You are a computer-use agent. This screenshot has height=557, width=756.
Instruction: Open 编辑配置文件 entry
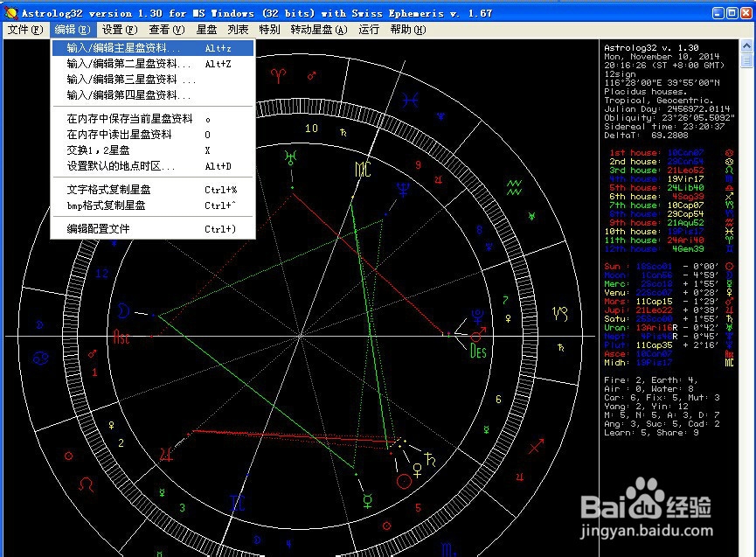point(153,229)
